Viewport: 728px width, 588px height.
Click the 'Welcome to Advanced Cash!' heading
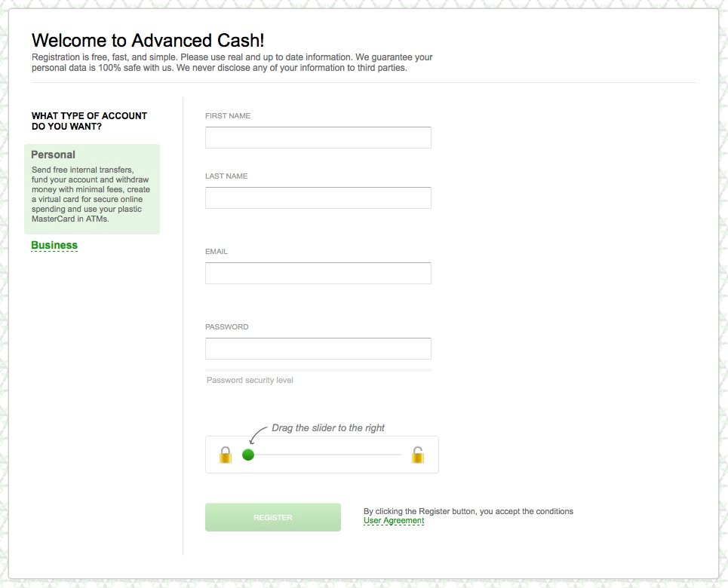tap(148, 41)
